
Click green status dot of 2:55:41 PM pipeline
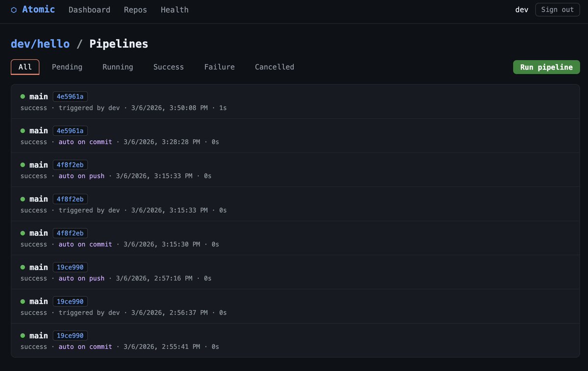pyautogui.click(x=23, y=336)
